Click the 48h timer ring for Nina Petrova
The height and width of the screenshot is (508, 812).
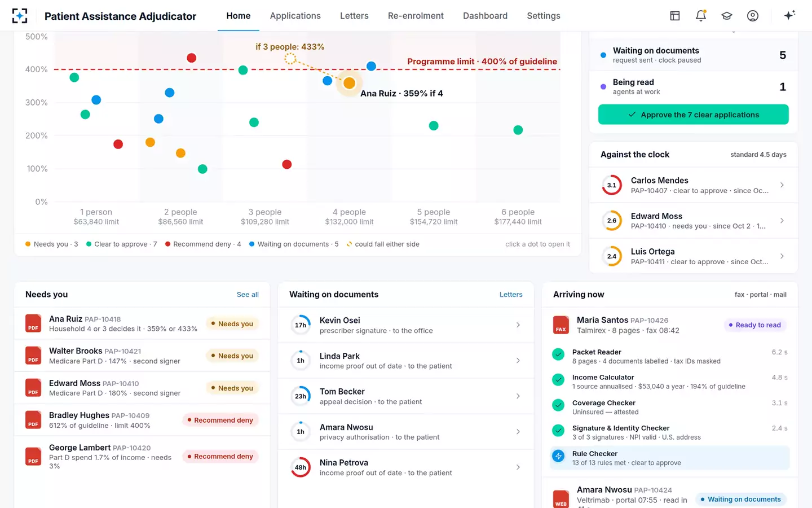(301, 467)
